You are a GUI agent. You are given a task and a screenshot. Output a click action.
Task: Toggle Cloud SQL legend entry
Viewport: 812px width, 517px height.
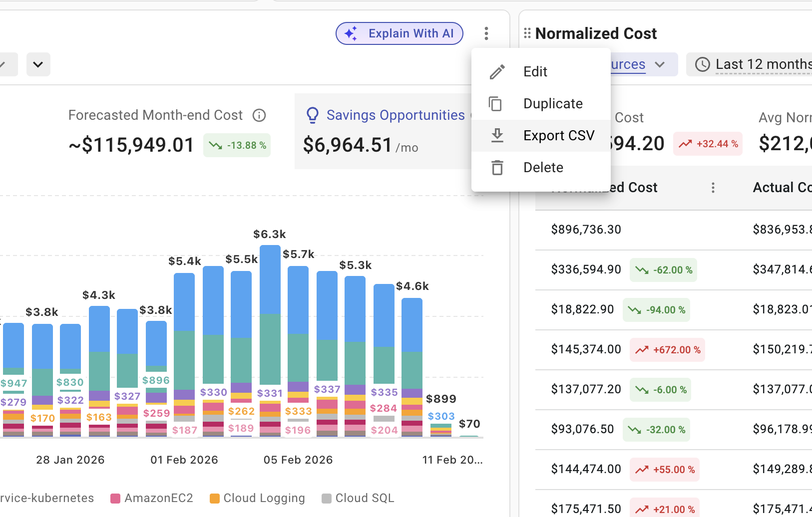coord(359,498)
